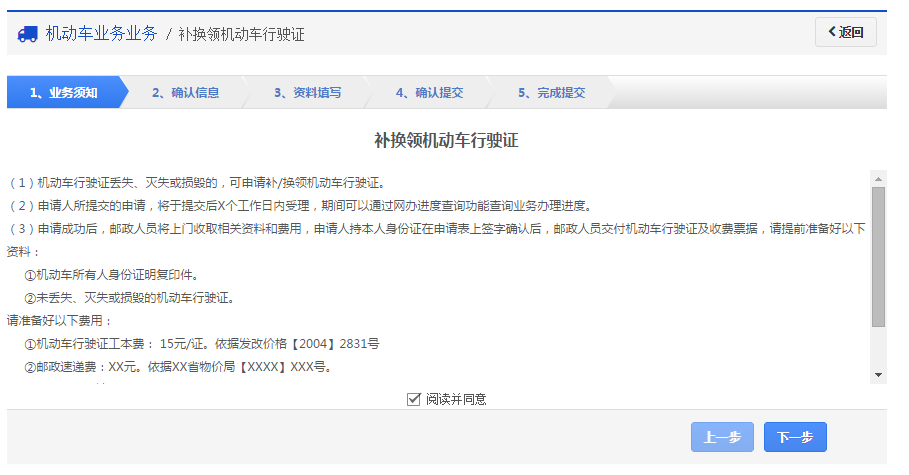
Task: Click the 机动车行驶证工本费 fee line
Action: [201, 344]
